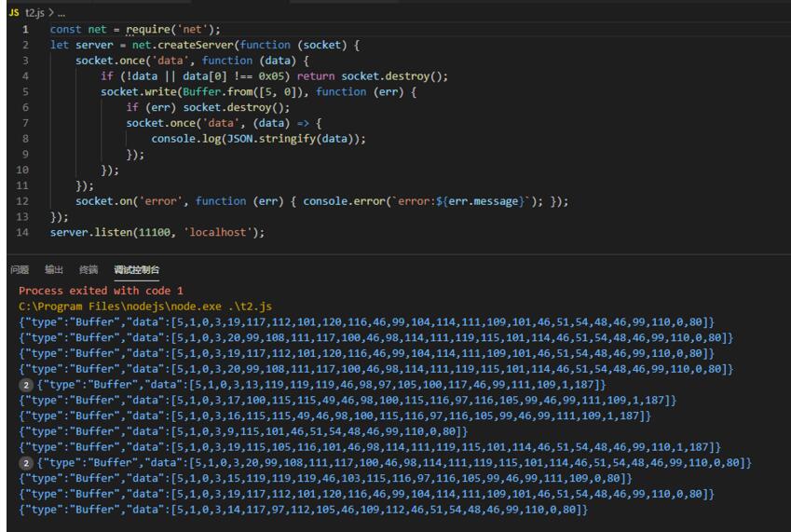Expand the breadcrumb ellipsis symbol list

(61, 10)
